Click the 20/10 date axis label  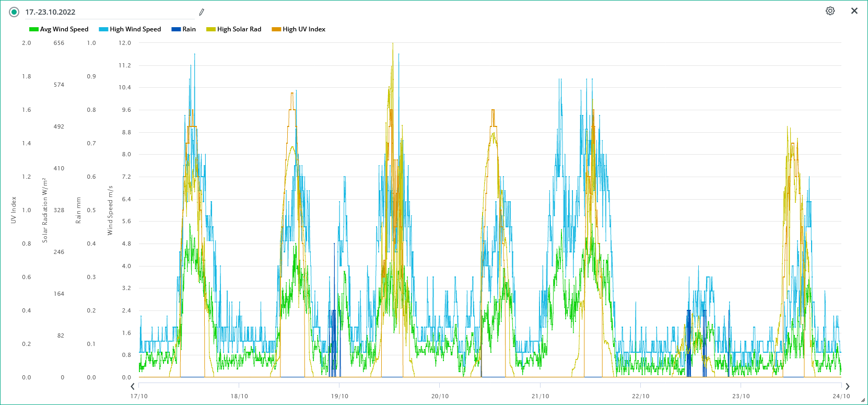click(x=440, y=396)
